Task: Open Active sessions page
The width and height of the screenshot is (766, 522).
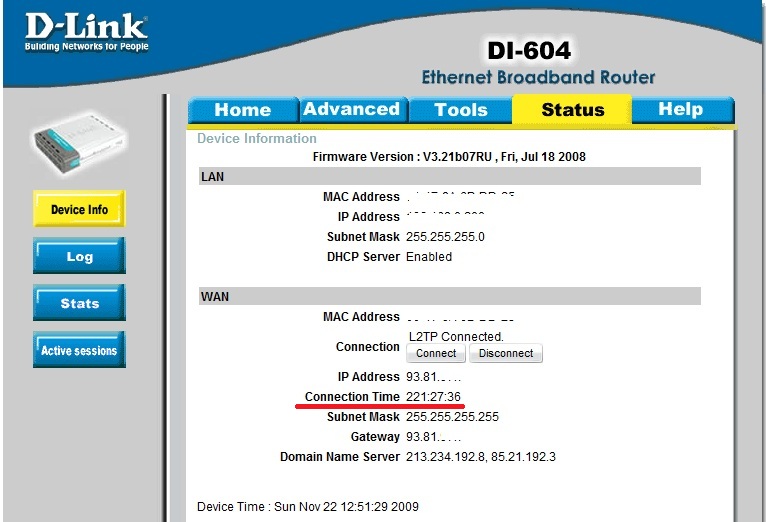Action: coord(79,350)
